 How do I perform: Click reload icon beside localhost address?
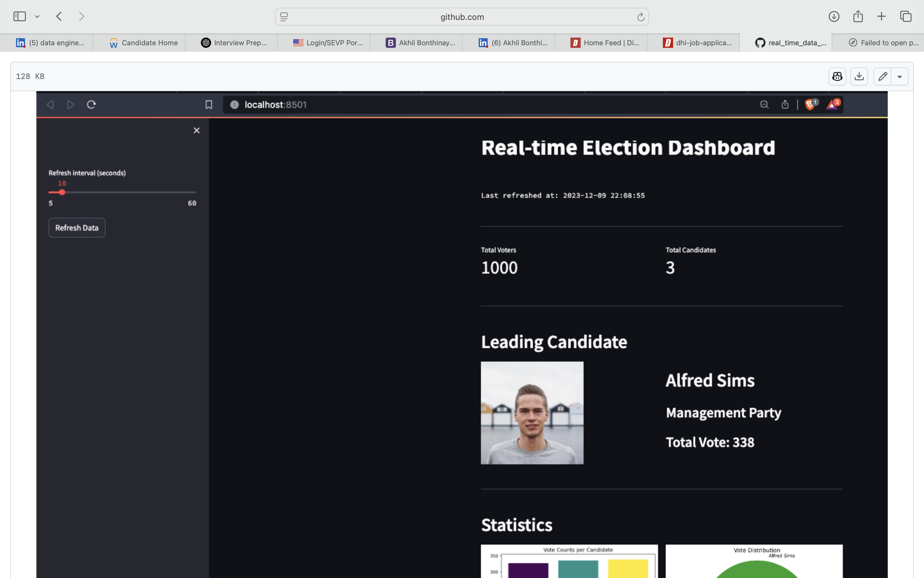coord(91,105)
